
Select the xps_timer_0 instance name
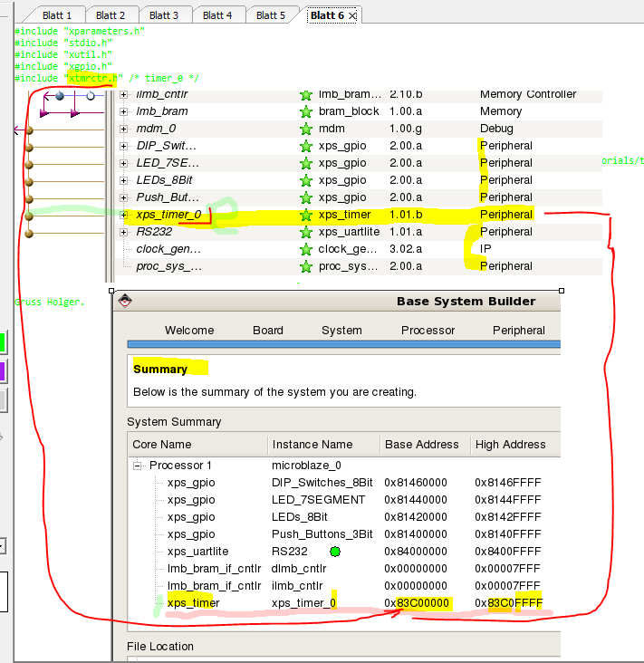(168, 215)
